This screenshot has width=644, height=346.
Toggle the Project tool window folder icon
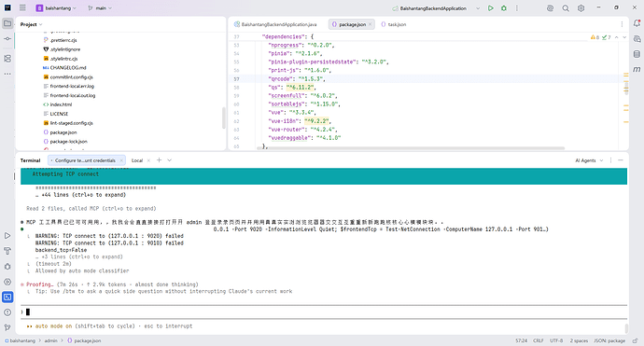coord(7,23)
